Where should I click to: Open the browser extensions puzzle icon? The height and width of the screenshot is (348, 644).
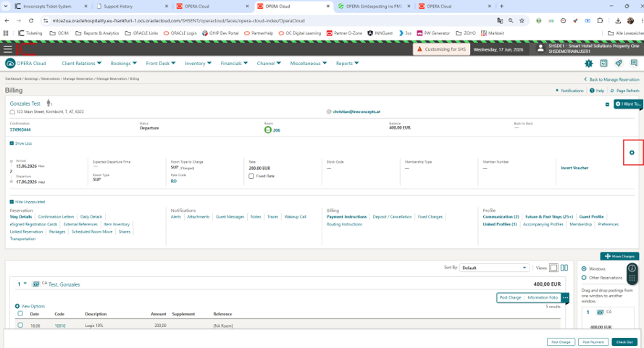point(600,20)
